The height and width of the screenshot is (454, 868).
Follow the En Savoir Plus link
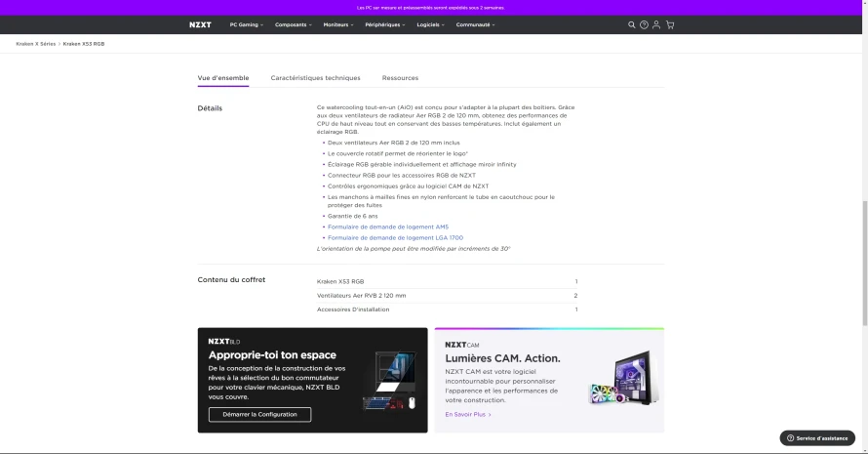click(468, 415)
